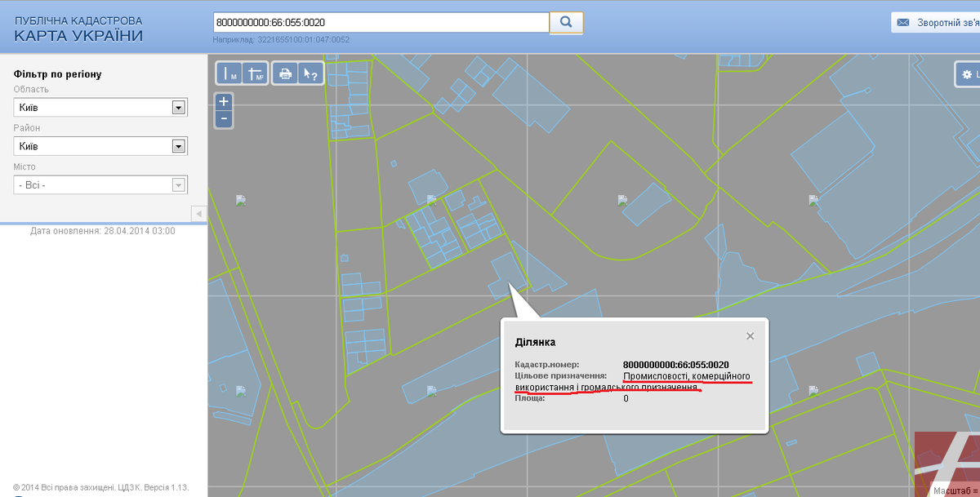The image size is (980, 497).
Task: Click the Публічна кадастрова карта України title
Action: pos(78,29)
